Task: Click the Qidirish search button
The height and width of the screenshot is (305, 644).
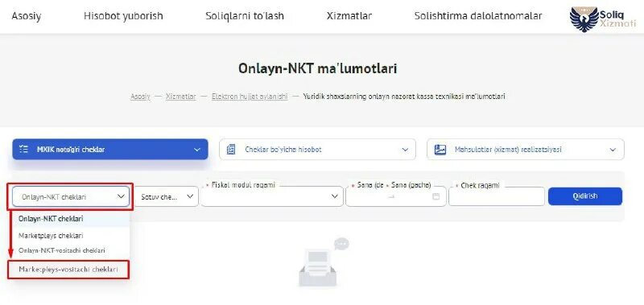Action: click(585, 196)
